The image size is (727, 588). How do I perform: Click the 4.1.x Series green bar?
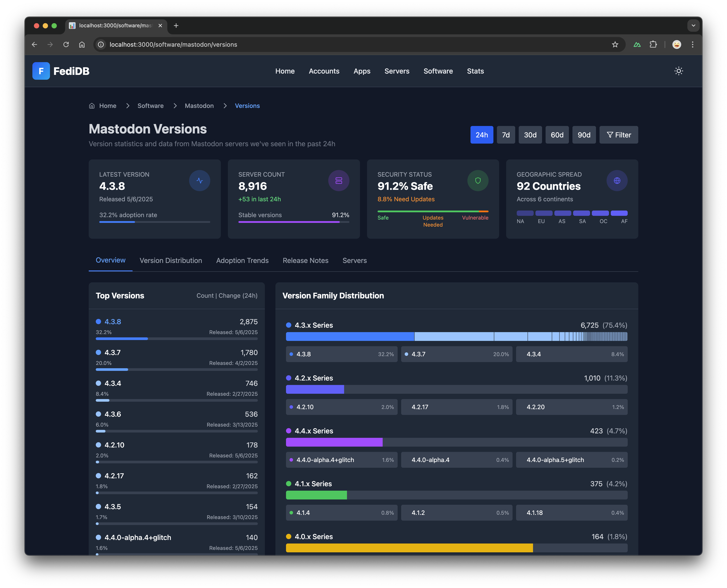click(x=316, y=495)
